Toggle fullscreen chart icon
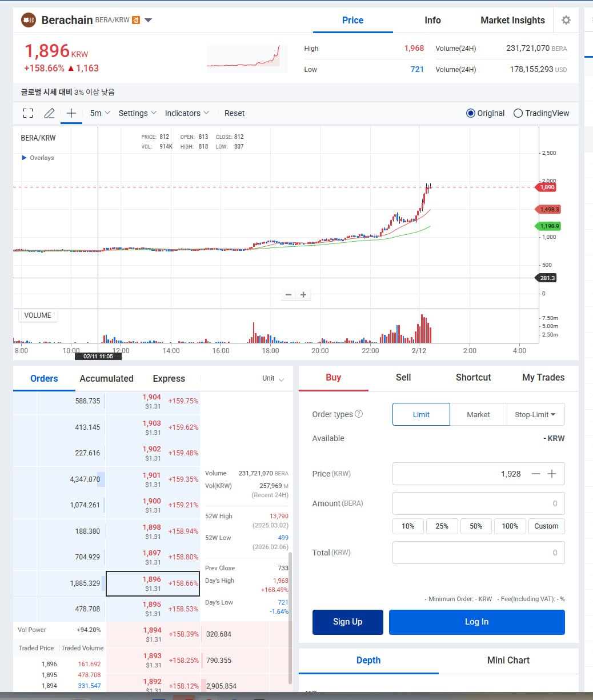 [x=28, y=113]
